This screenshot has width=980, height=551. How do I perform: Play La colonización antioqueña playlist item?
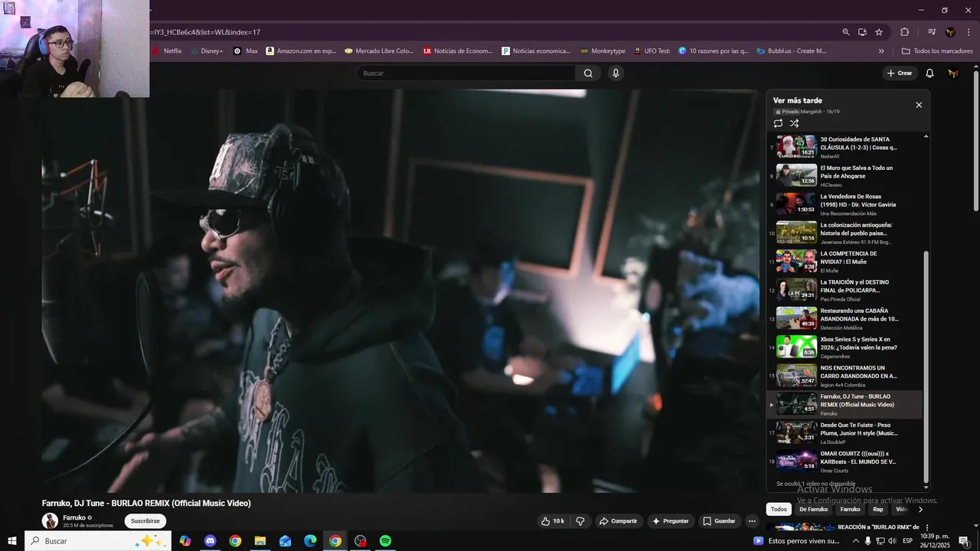tap(845, 233)
